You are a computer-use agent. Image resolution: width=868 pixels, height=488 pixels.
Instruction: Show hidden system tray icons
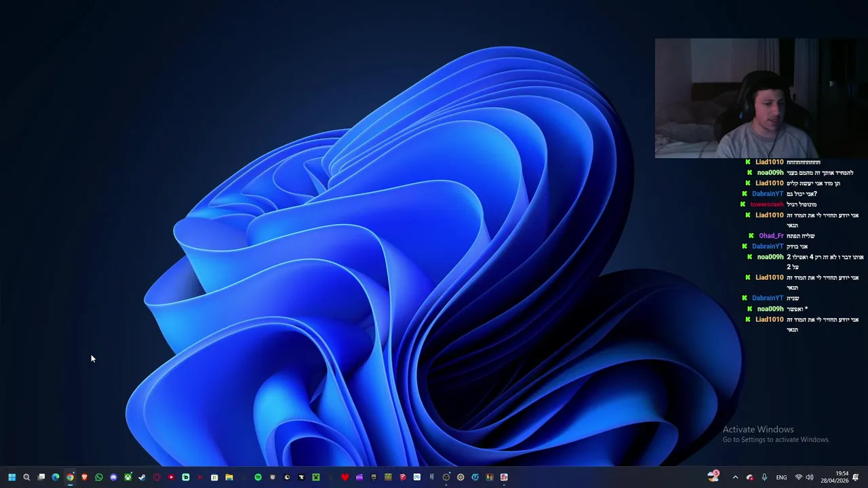click(x=735, y=477)
